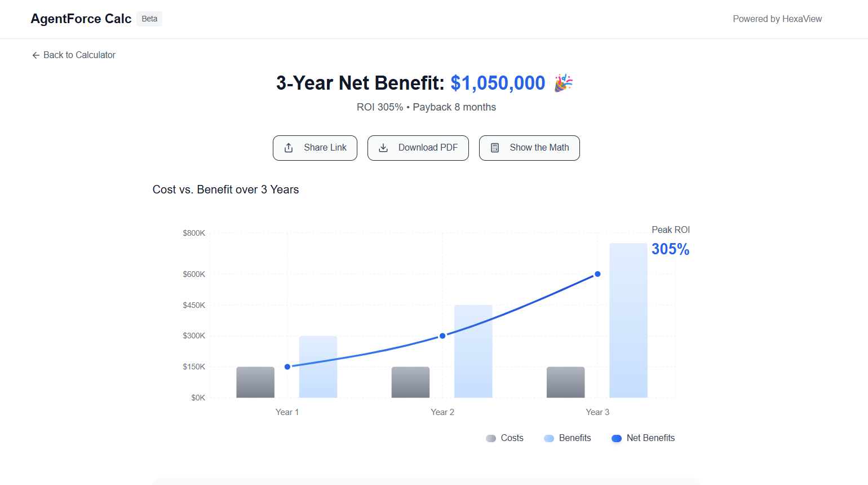The width and height of the screenshot is (868, 485).
Task: Toggle Benefits series in chart legend
Action: point(568,438)
